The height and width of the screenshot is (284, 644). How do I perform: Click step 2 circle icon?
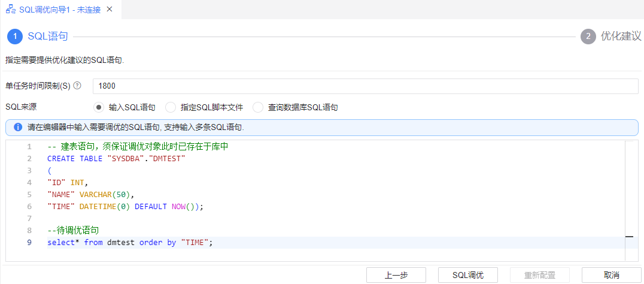pyautogui.click(x=588, y=37)
